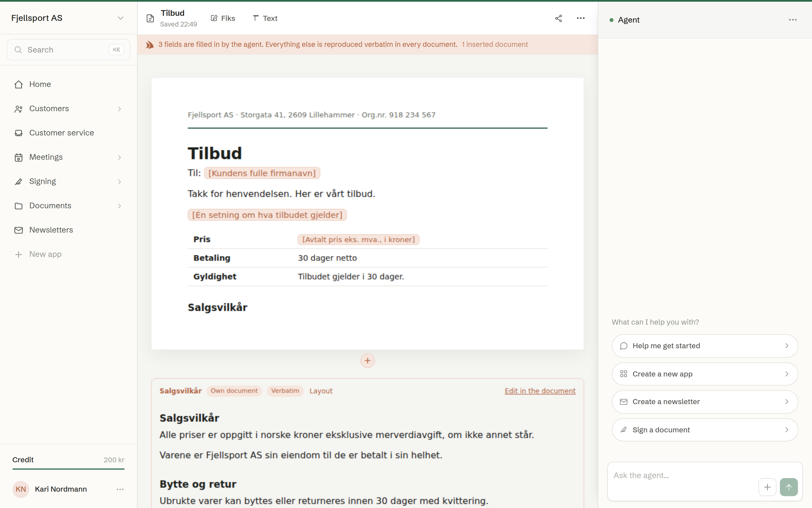This screenshot has width=812, height=508.
Task: Click the Credit progress bar
Action: coord(69,469)
